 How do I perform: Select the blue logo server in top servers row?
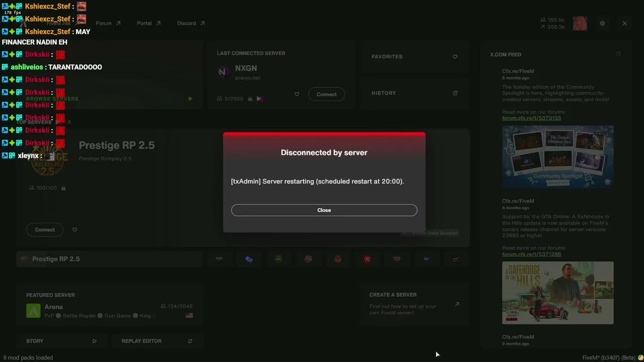tap(249, 259)
